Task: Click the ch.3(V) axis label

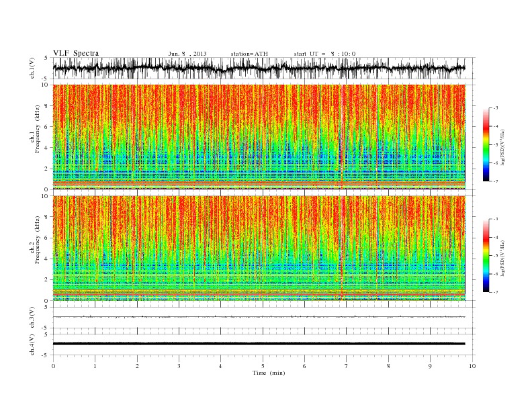Action: [x=32, y=318]
